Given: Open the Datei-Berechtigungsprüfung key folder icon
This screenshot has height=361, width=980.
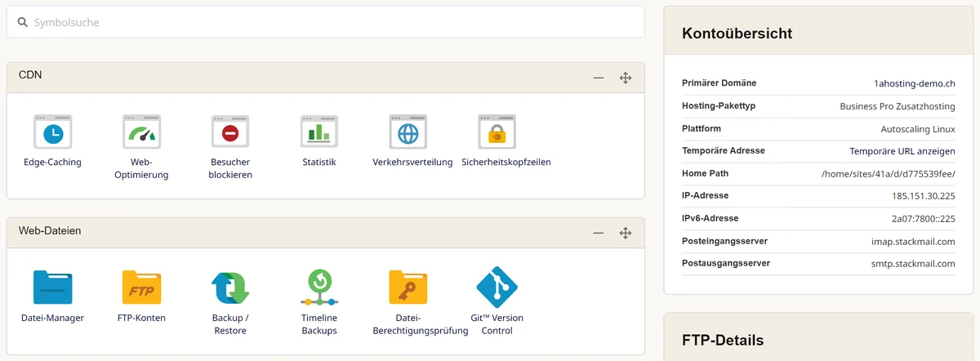Looking at the screenshot, I should (408, 287).
